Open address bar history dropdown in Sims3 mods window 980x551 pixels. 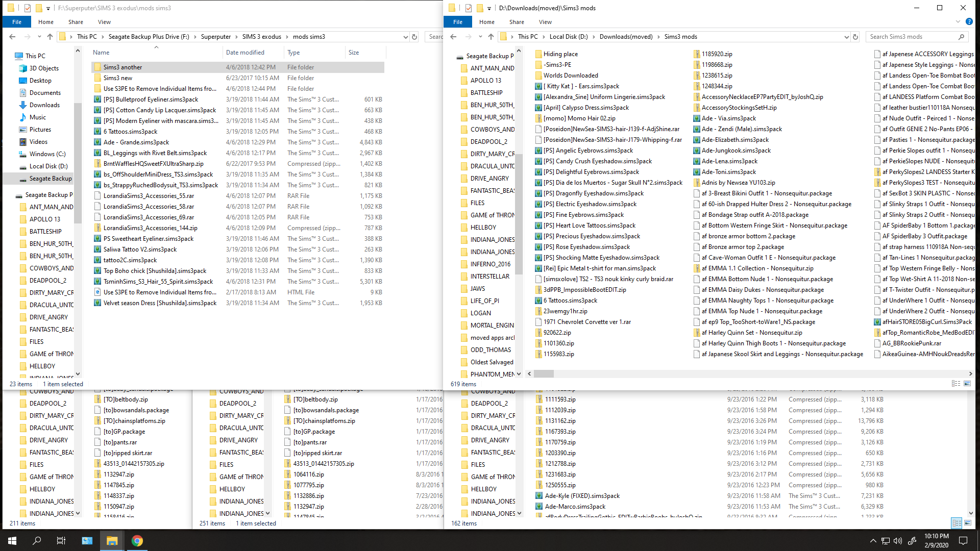[846, 37]
